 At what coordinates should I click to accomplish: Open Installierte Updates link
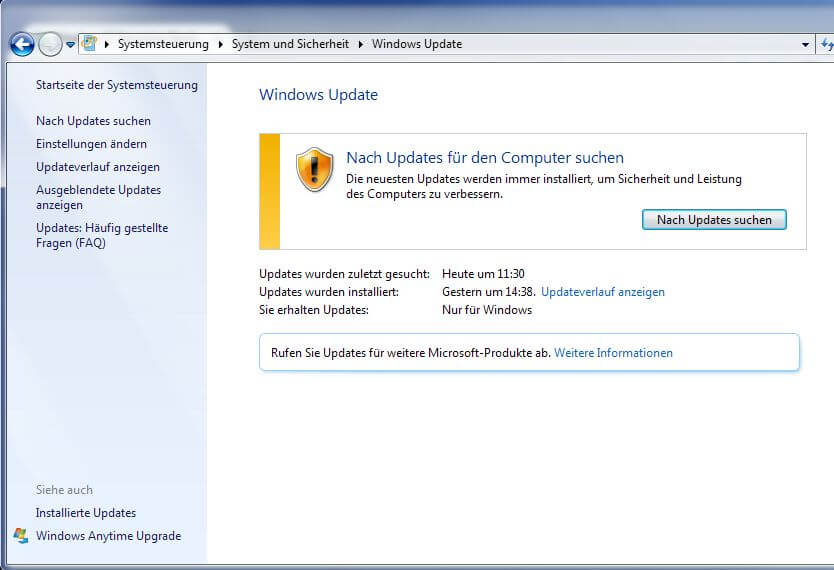pyautogui.click(x=86, y=513)
